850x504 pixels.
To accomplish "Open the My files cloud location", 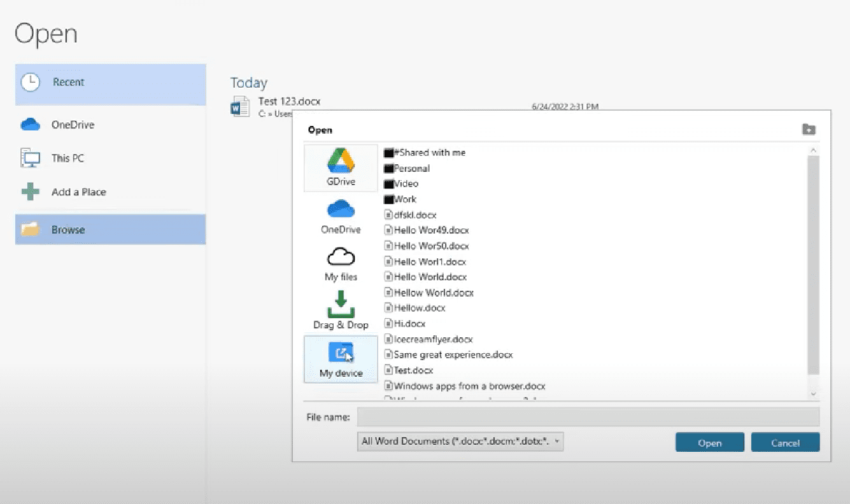I will [x=341, y=263].
